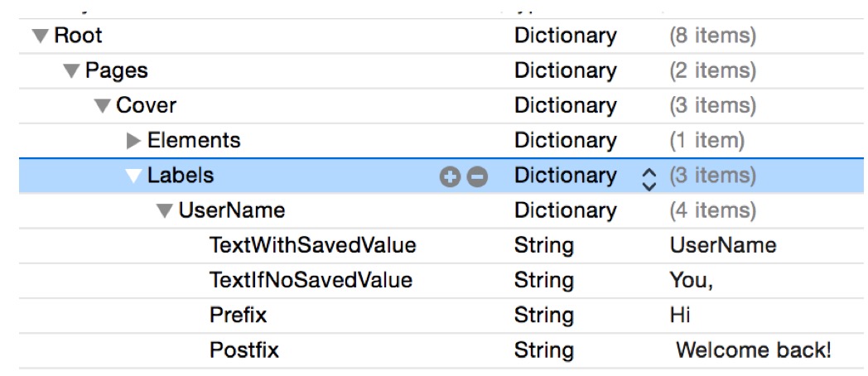This screenshot has width=868, height=376.
Task: Select the Elements key name
Action: tap(194, 141)
